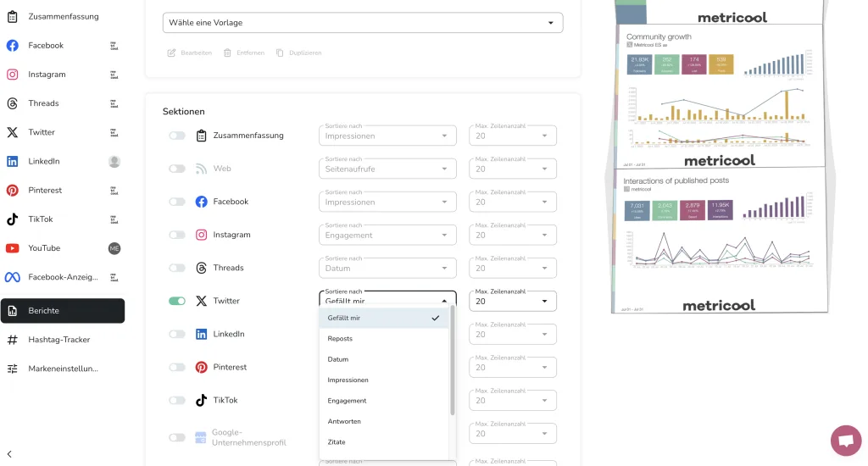The height and width of the screenshot is (466, 868).
Task: Open Instagram analytics in sidebar
Action: 47,75
